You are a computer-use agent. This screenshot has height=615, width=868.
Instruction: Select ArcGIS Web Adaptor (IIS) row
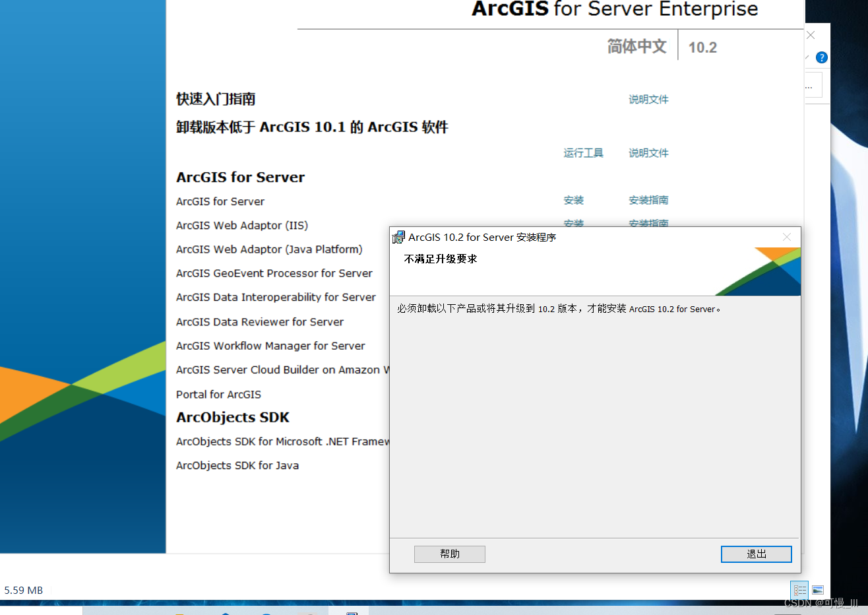click(x=242, y=226)
